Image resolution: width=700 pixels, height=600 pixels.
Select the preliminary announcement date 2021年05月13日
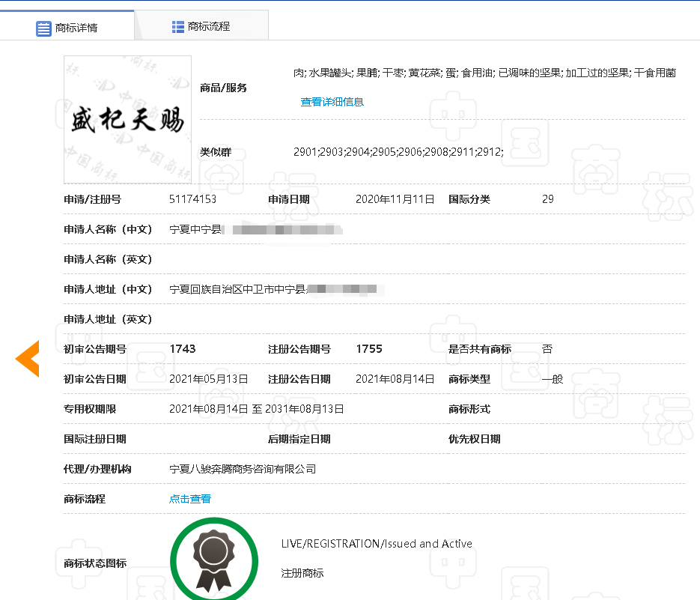[x=208, y=379]
